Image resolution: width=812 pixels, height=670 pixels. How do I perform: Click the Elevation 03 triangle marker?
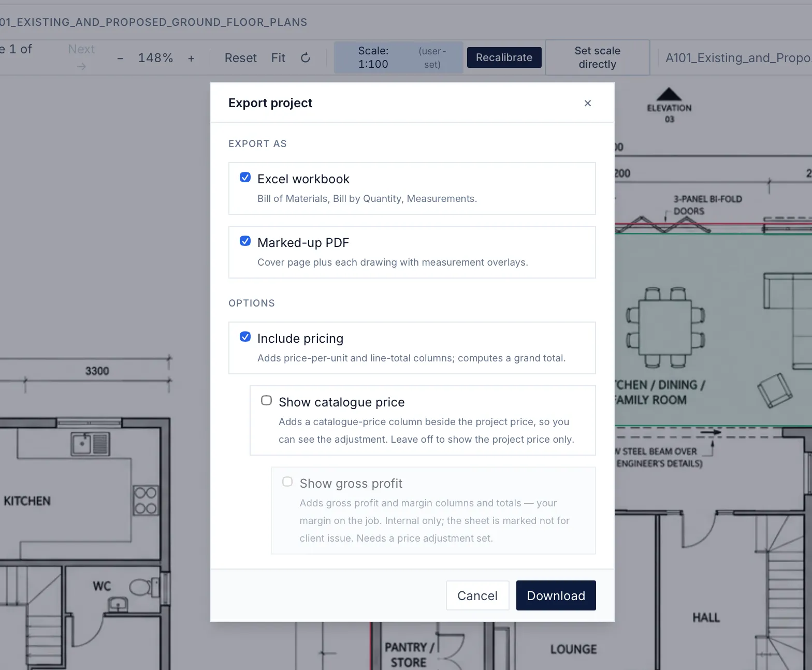(x=669, y=94)
